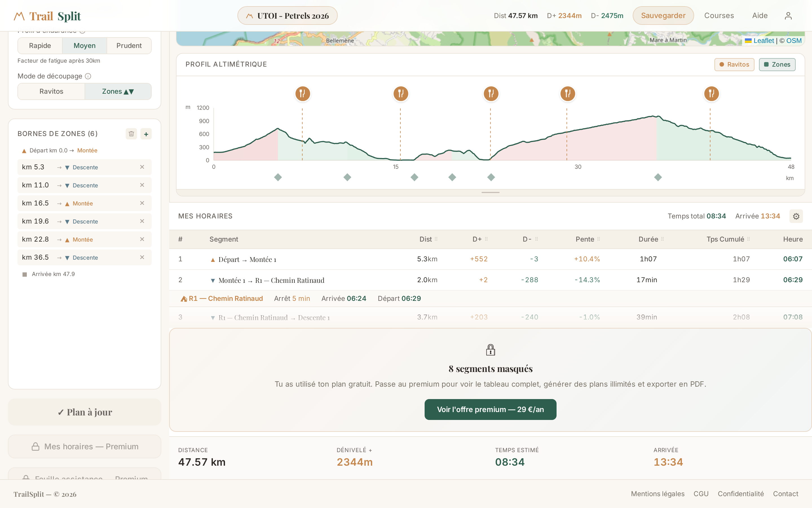Remove the km 19.6 zone marker

(142, 221)
